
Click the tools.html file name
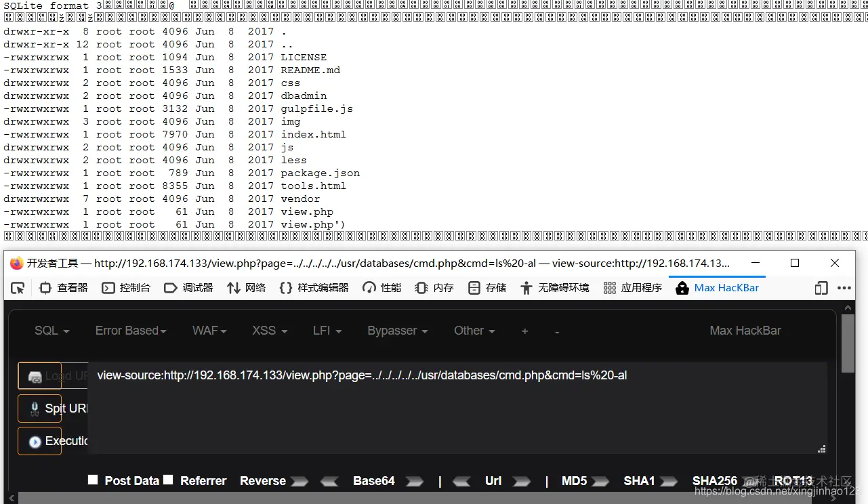314,186
